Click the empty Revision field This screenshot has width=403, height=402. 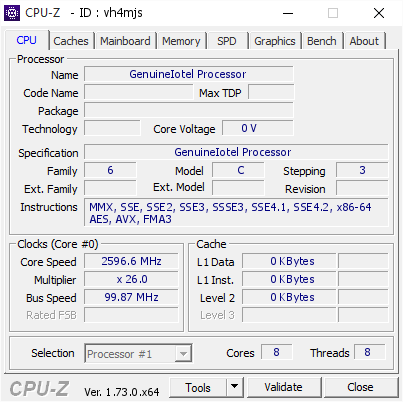coord(362,188)
